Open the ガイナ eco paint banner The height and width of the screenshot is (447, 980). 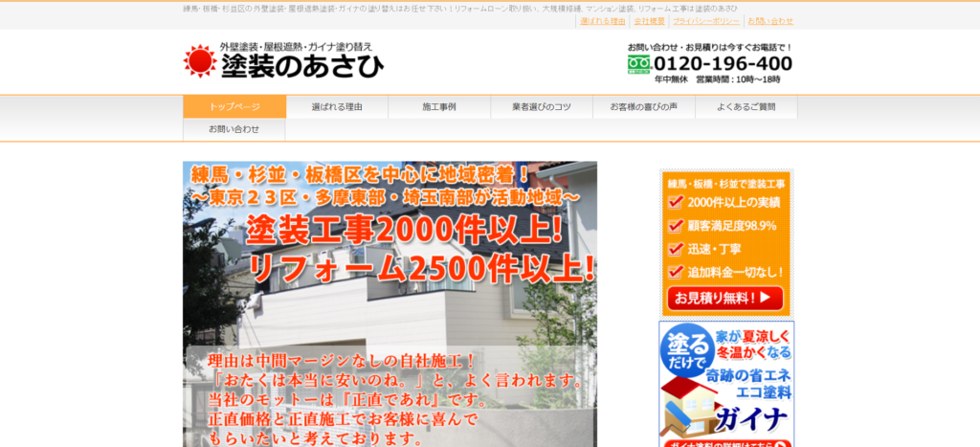coord(726,384)
